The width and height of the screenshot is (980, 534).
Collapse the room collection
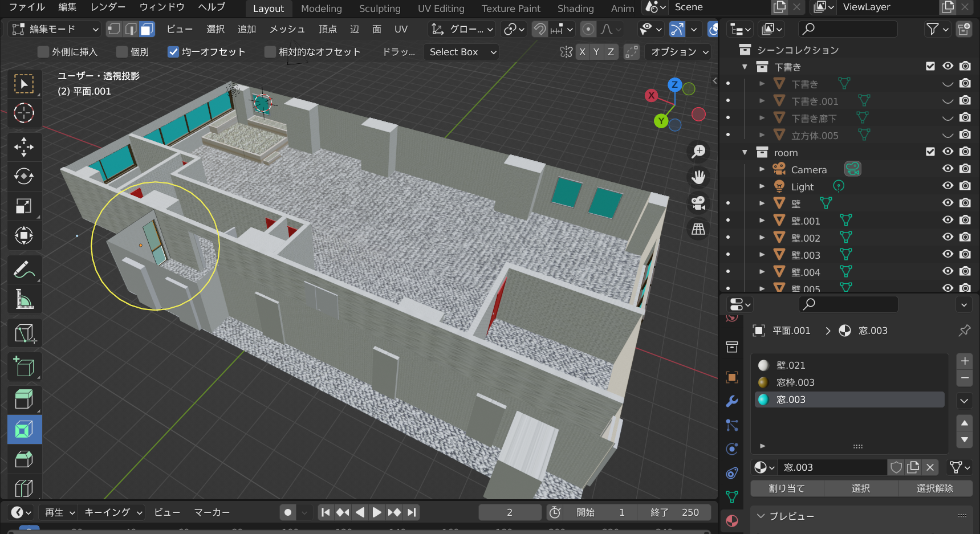[x=745, y=152]
